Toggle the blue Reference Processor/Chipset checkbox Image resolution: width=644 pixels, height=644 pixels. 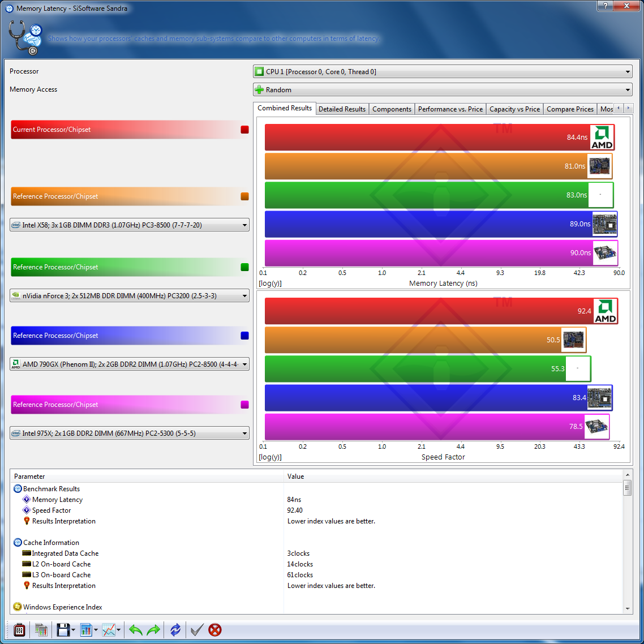[x=245, y=336]
